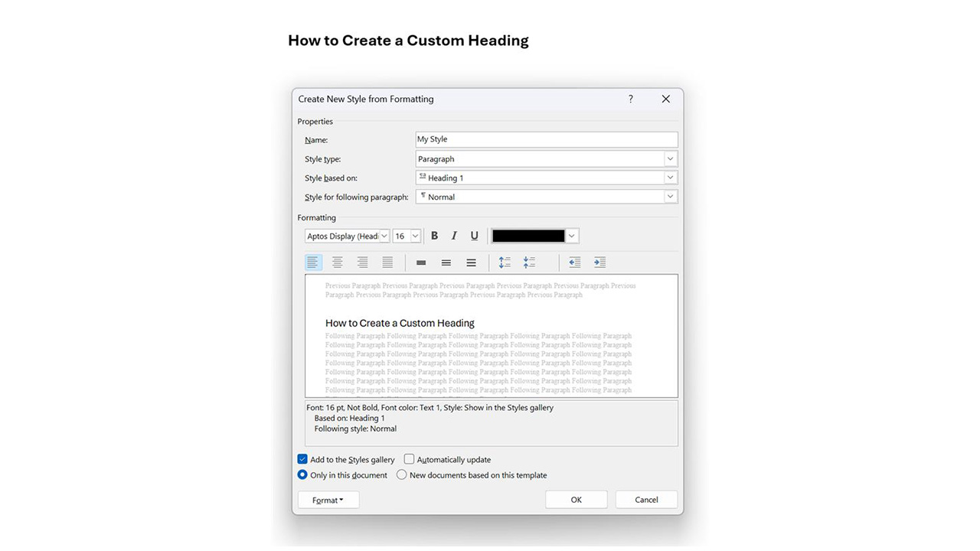Uncheck Add to the Styles gallery
Viewport: 980px width, 551px height.
[x=302, y=459]
